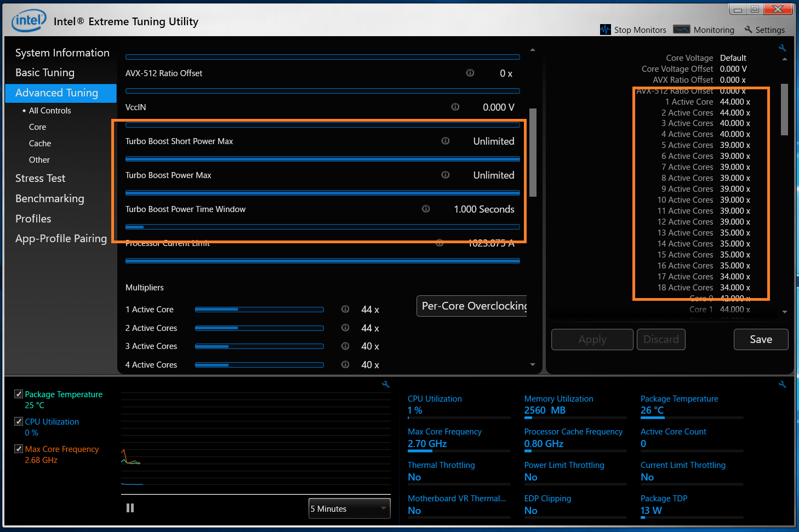Click the Stop Monitors waveform icon
The width and height of the screenshot is (799, 532).
point(605,30)
